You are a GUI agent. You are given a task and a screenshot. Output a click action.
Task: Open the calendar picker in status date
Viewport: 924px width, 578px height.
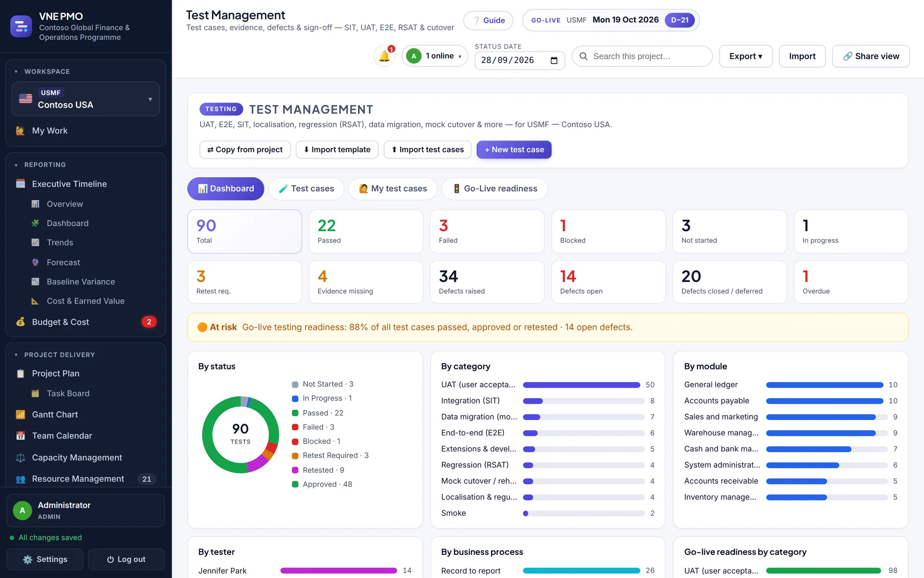pyautogui.click(x=554, y=61)
